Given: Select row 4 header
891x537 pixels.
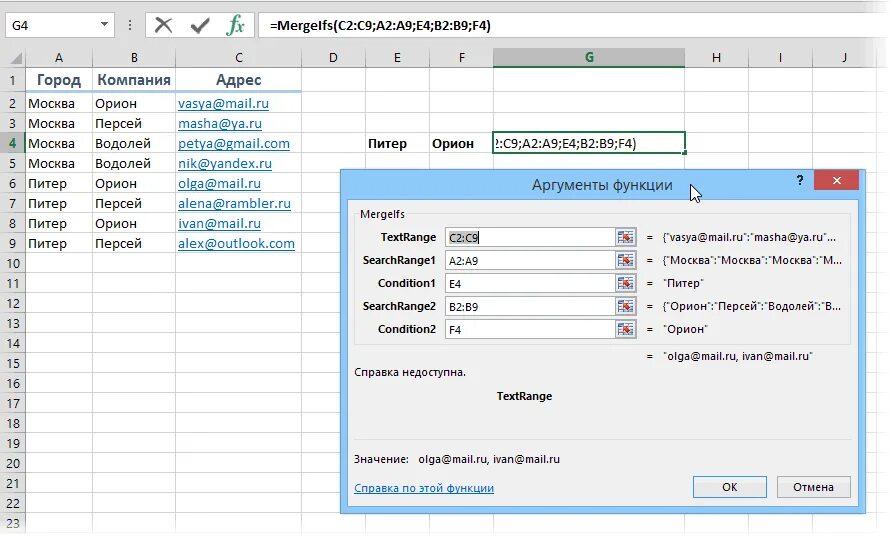Looking at the screenshot, I should click(13, 143).
